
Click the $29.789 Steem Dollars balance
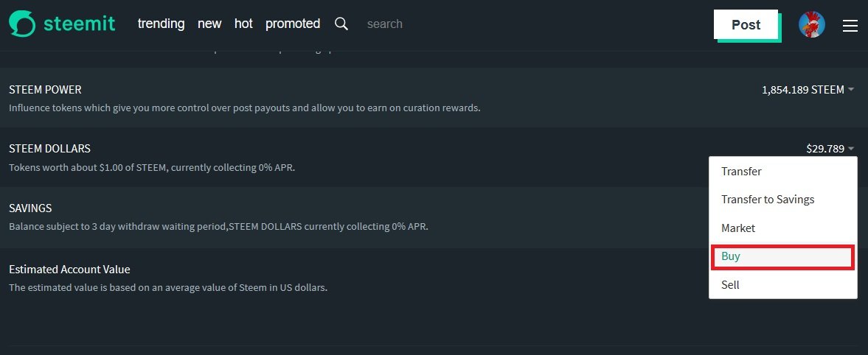pyautogui.click(x=825, y=148)
